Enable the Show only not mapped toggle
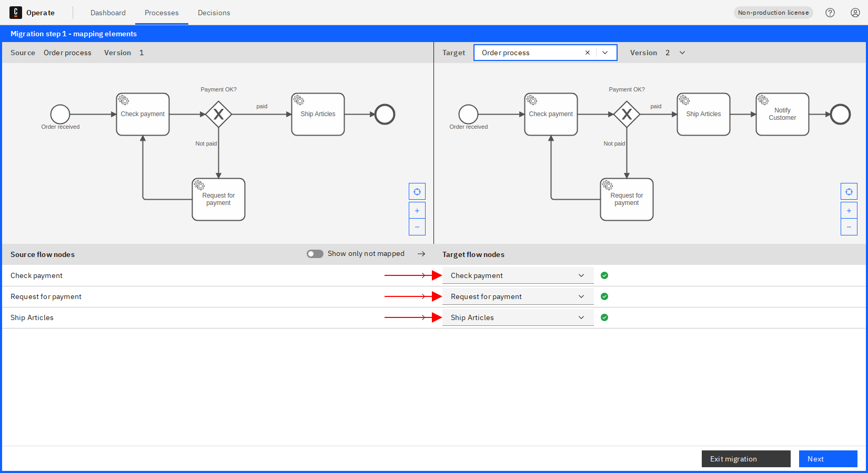This screenshot has width=868, height=473. pos(315,253)
